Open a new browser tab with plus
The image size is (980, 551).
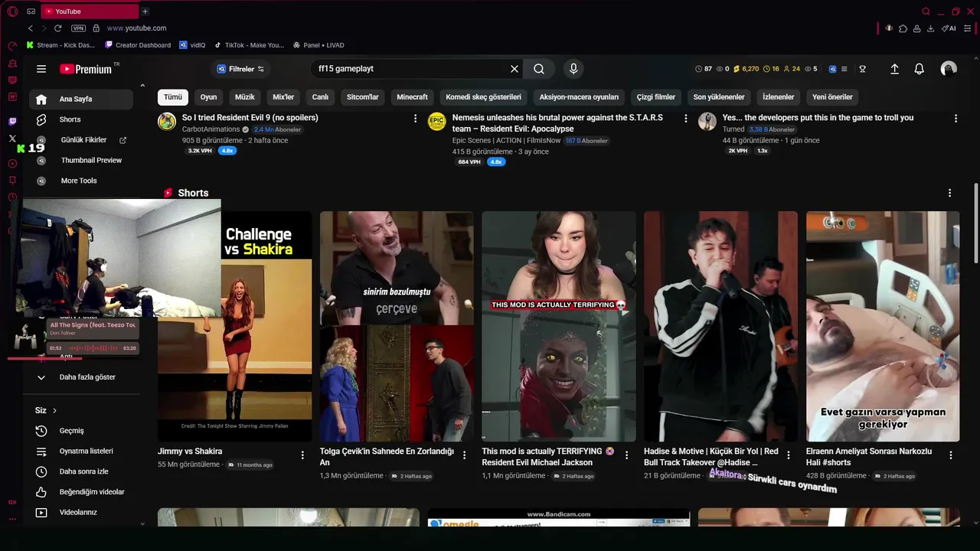(145, 11)
